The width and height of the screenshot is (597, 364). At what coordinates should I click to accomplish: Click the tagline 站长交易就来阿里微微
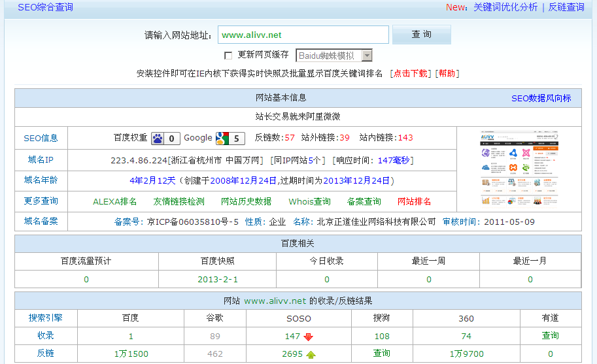[x=298, y=117]
